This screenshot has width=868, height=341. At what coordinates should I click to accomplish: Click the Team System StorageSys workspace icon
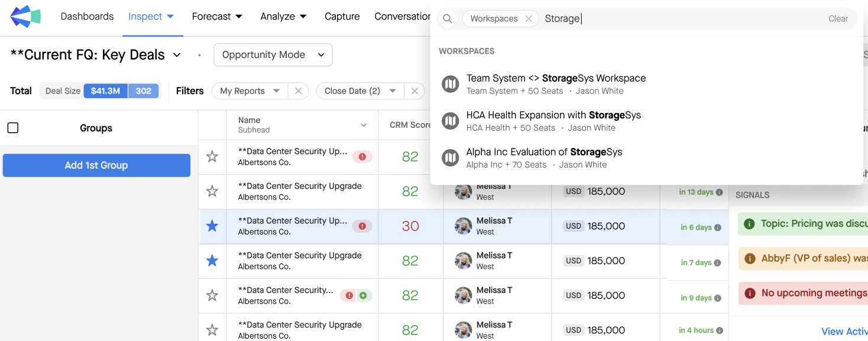[451, 84]
